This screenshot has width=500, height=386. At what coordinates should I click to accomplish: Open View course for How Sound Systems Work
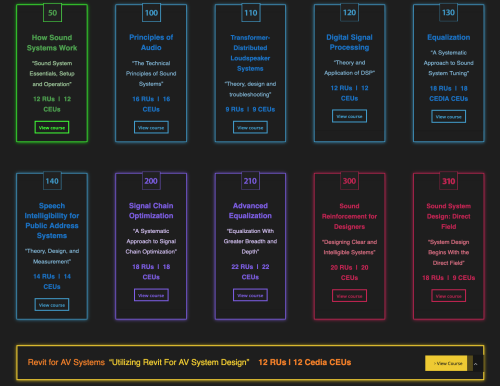pyautogui.click(x=52, y=128)
